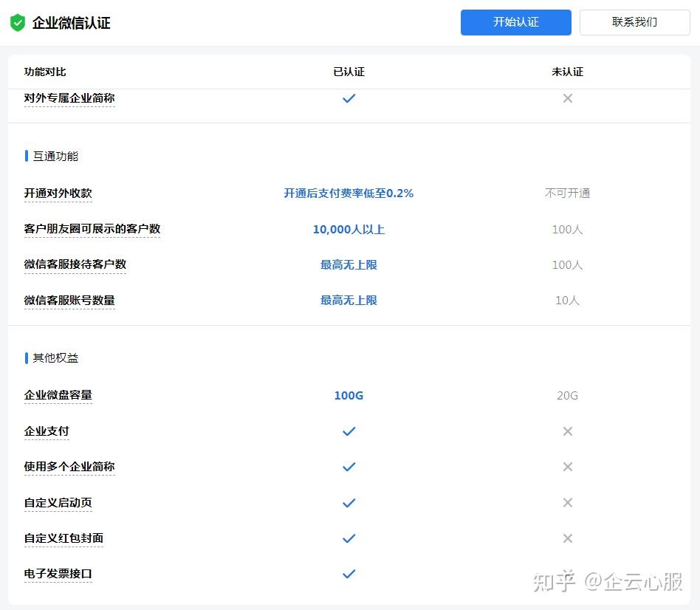Click the 客户朋友圈可展示的客户数 label
The height and width of the screenshot is (610, 700).
[92, 229]
